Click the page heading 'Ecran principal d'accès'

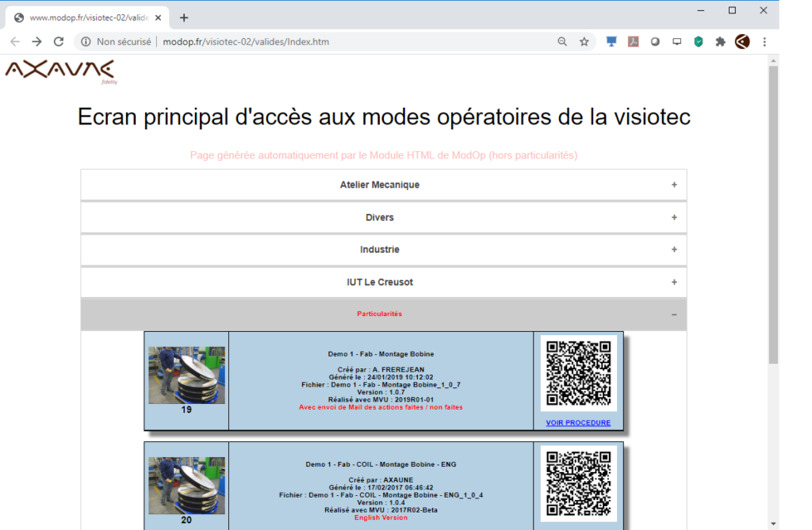[x=384, y=117]
